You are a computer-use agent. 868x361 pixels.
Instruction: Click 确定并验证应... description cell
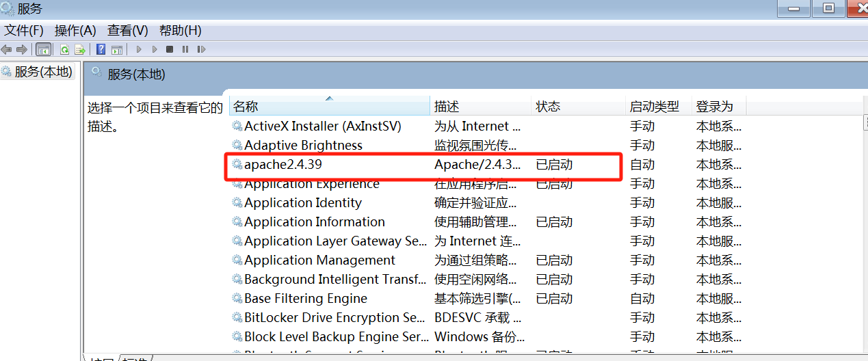[475, 202]
